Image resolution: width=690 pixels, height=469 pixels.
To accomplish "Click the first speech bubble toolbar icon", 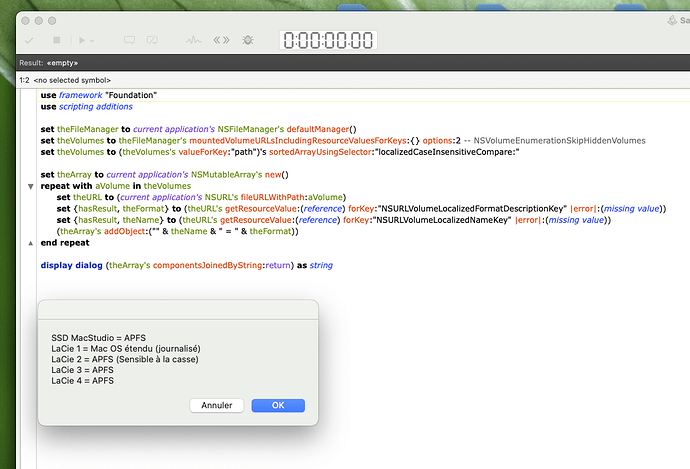I will pos(129,41).
